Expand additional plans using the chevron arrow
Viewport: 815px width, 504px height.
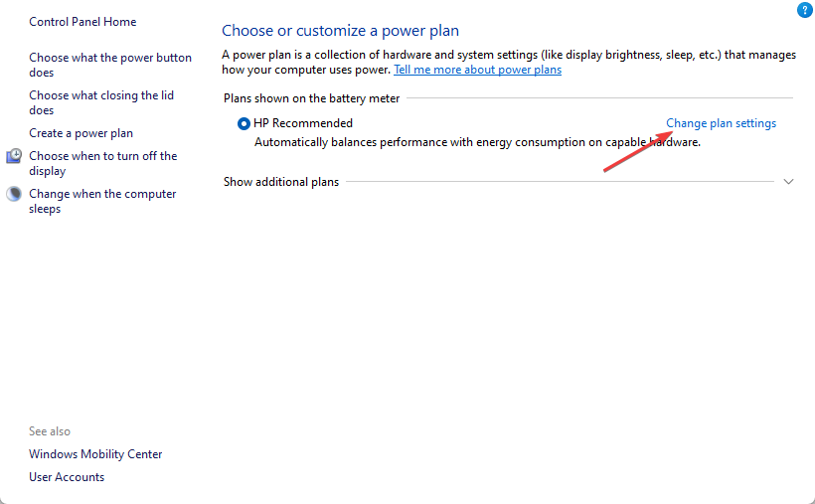click(789, 182)
